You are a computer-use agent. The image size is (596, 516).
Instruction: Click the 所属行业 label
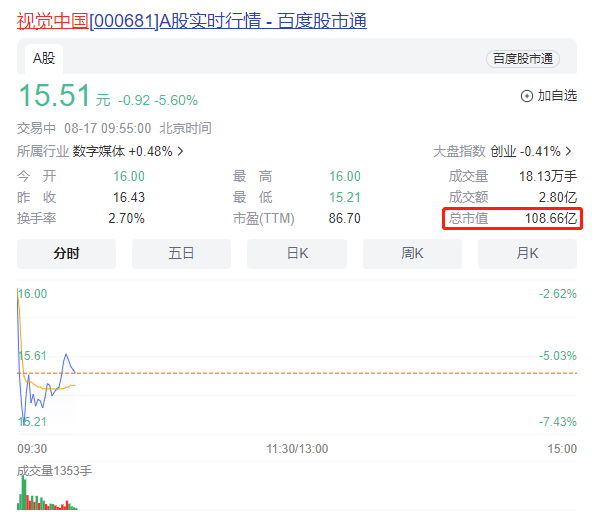tap(43, 151)
